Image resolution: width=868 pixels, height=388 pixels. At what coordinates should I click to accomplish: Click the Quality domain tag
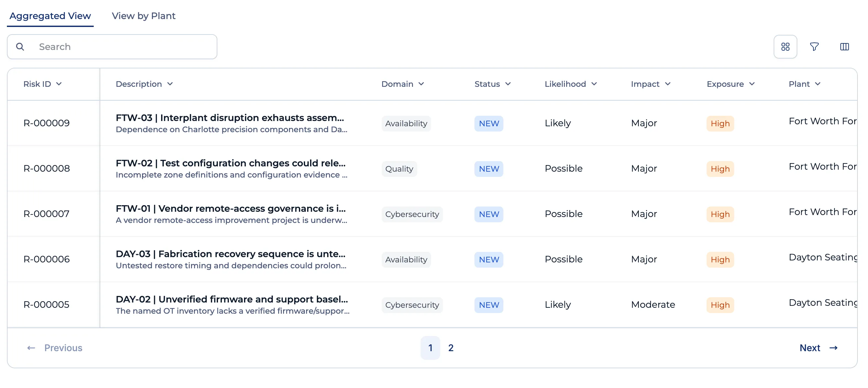pyautogui.click(x=399, y=169)
